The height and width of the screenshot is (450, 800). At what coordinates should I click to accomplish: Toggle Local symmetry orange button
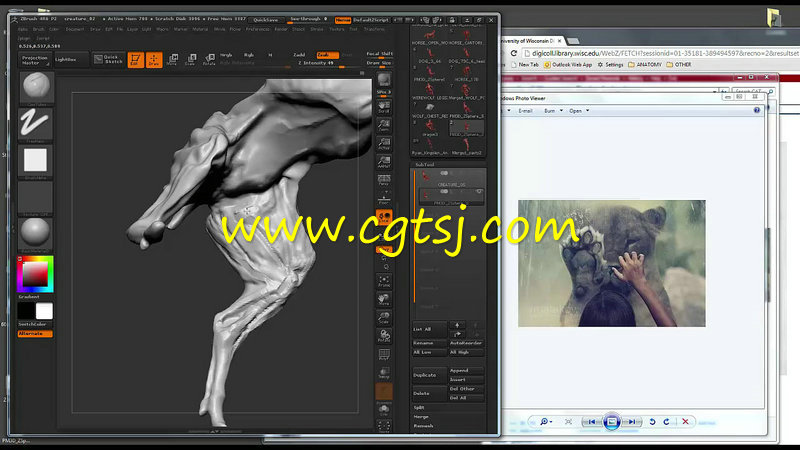(384, 217)
